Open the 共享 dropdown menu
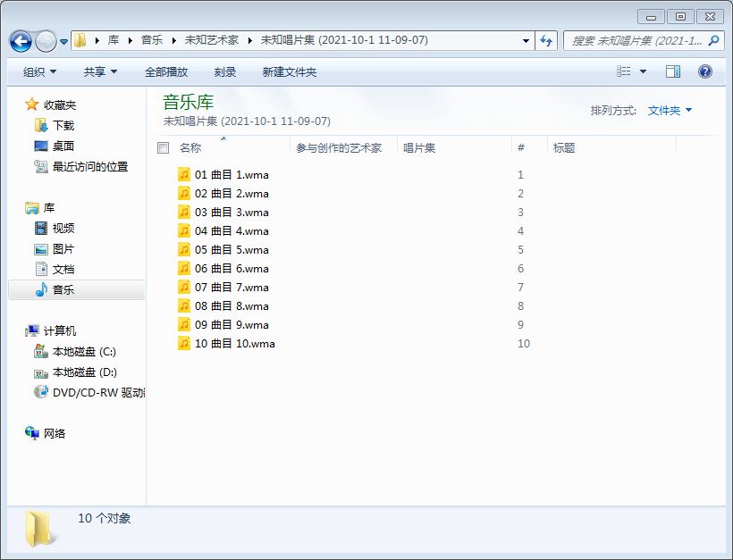 click(x=100, y=71)
